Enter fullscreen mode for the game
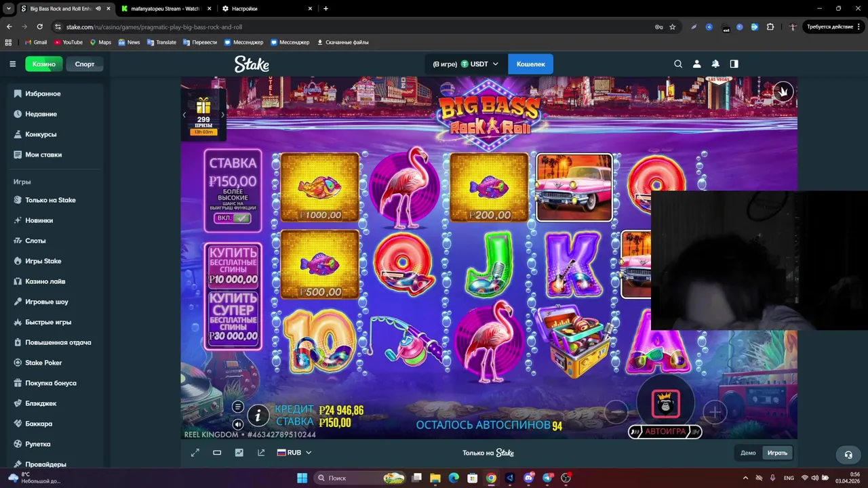Viewport: 868px width, 488px height. point(195,453)
